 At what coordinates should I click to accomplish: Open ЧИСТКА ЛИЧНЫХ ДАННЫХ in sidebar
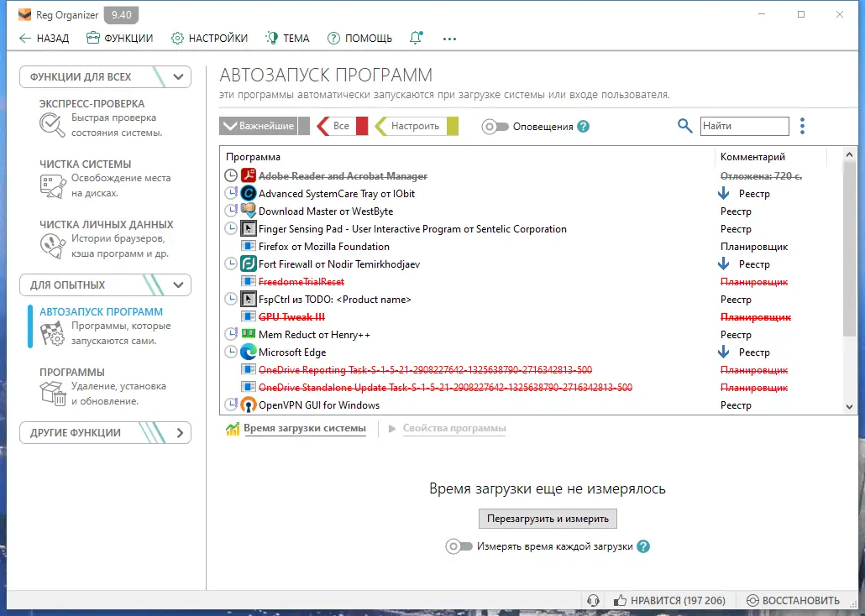tap(106, 239)
